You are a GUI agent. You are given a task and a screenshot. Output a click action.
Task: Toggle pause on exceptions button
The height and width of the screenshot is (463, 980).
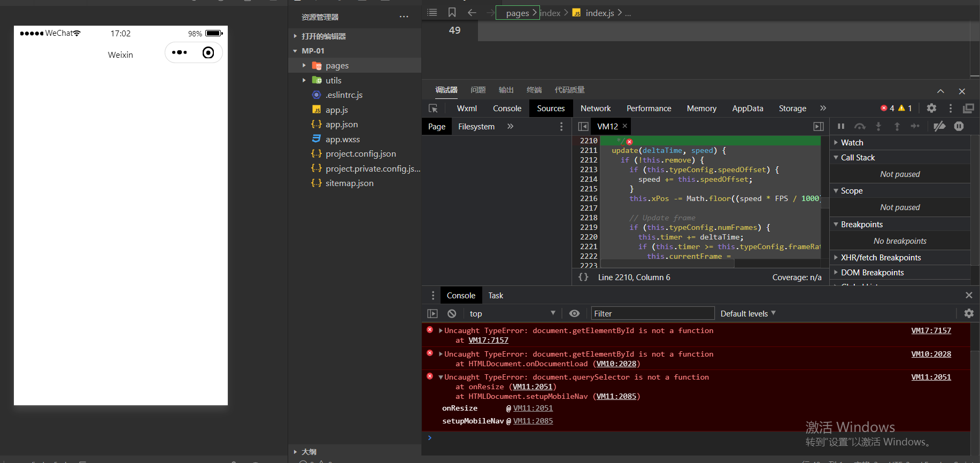[x=959, y=126]
